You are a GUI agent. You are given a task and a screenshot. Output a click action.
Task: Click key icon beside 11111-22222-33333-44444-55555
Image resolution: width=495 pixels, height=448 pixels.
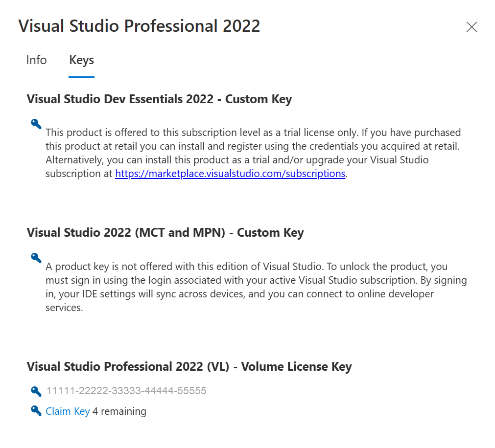click(36, 391)
